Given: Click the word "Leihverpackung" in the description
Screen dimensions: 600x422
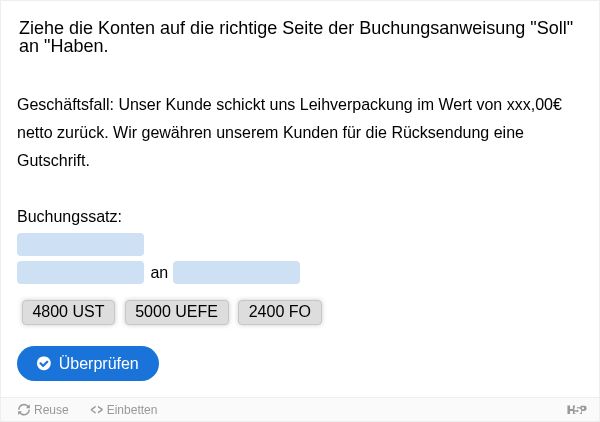Looking at the screenshot, I should tap(356, 105).
